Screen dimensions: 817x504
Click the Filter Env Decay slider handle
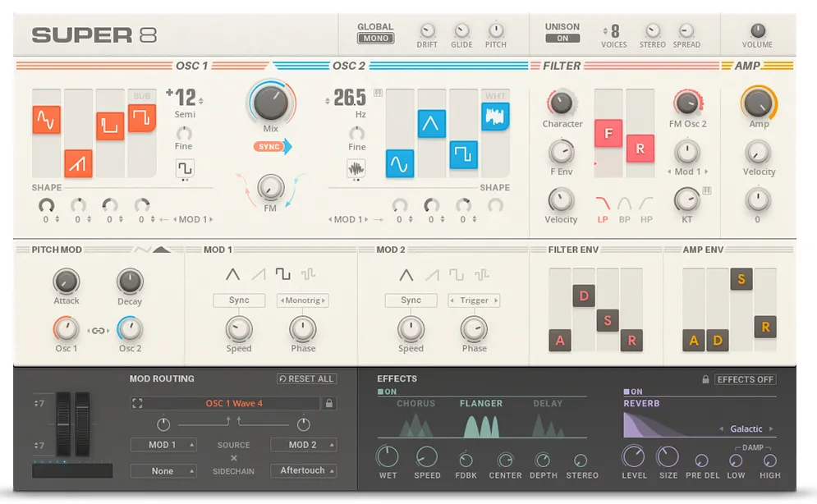(x=584, y=296)
